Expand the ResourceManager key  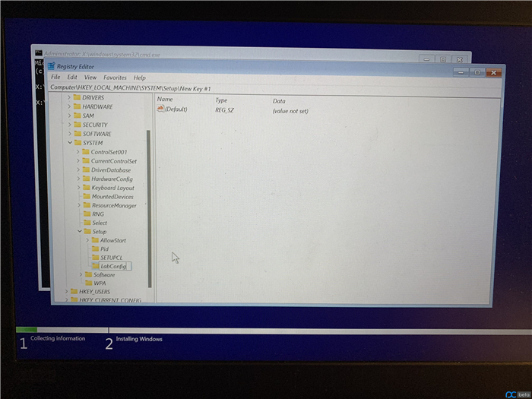coord(79,205)
